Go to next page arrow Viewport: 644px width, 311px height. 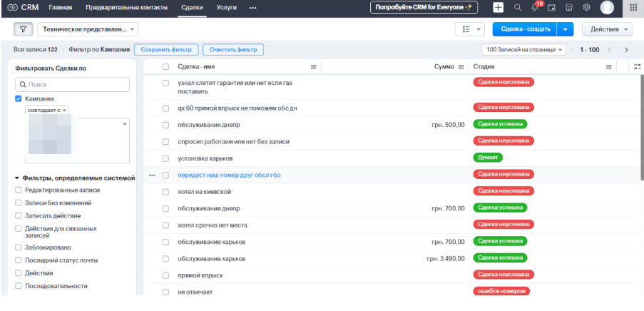[x=626, y=50]
